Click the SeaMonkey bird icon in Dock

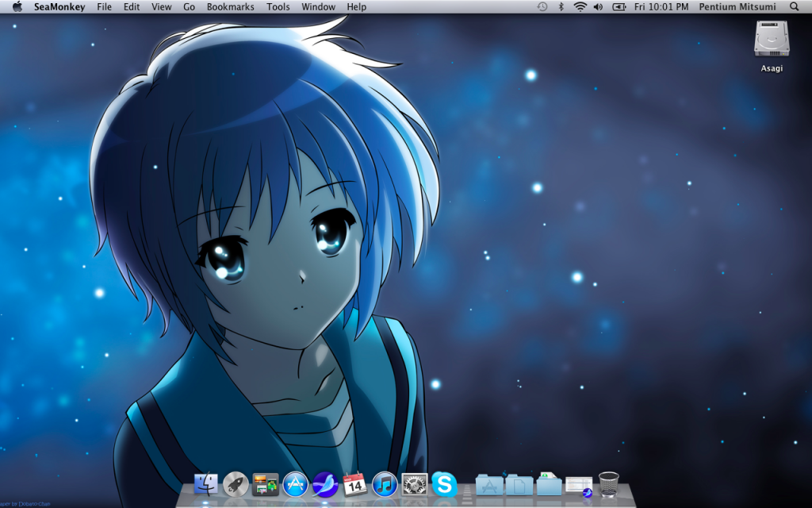[325, 485]
